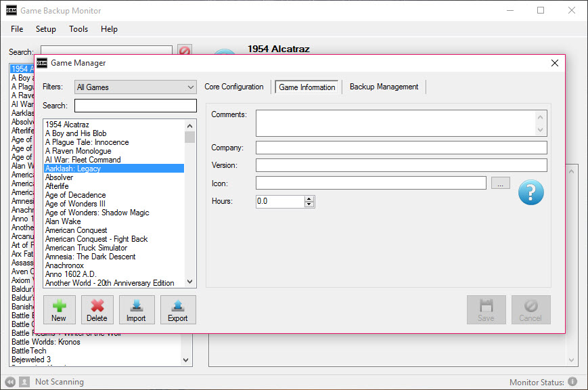The width and height of the screenshot is (588, 390).
Task: Click the grayed-out Cancel button
Action: (530, 309)
